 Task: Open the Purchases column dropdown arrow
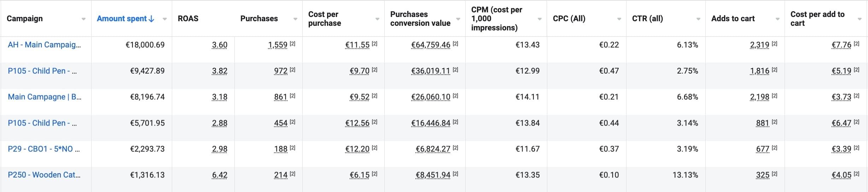pos(295,19)
